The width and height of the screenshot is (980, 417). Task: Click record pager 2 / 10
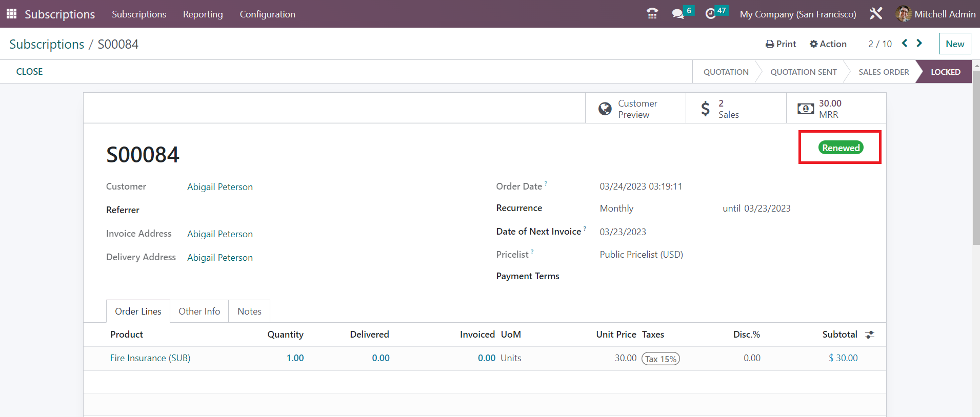coord(880,44)
